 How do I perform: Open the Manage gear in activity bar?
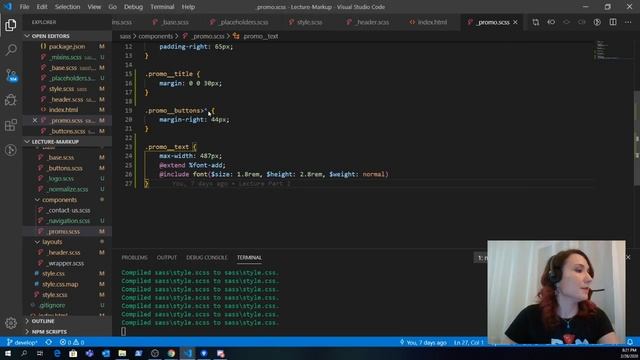tap(11, 323)
